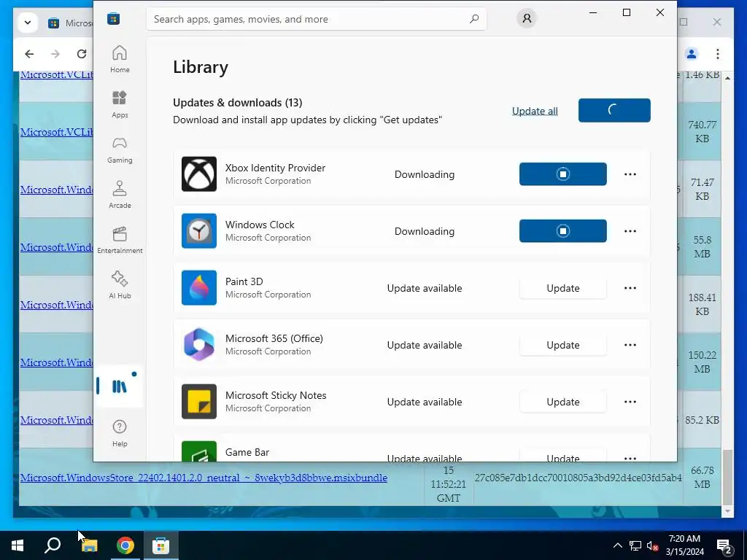747x560 pixels.
Task: Open Windows taskbar search
Action: (x=53, y=545)
